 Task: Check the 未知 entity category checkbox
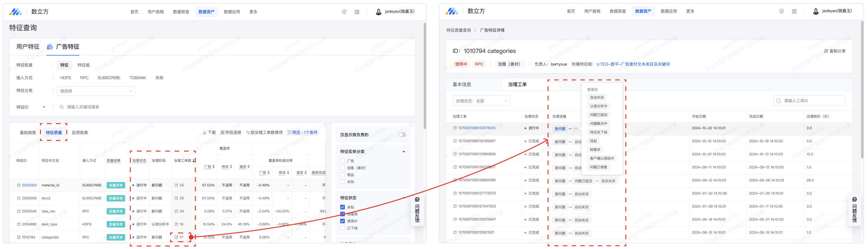(x=343, y=181)
